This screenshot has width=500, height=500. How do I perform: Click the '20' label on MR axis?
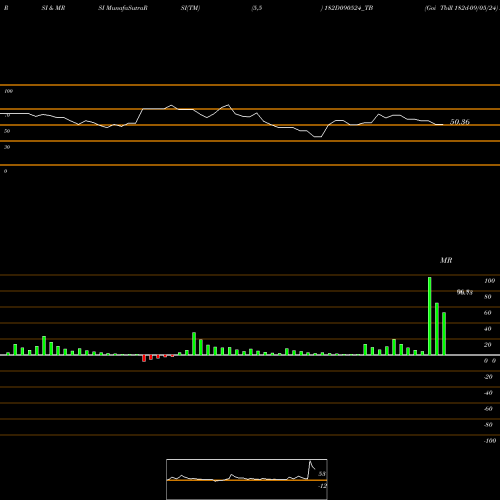[488, 345]
